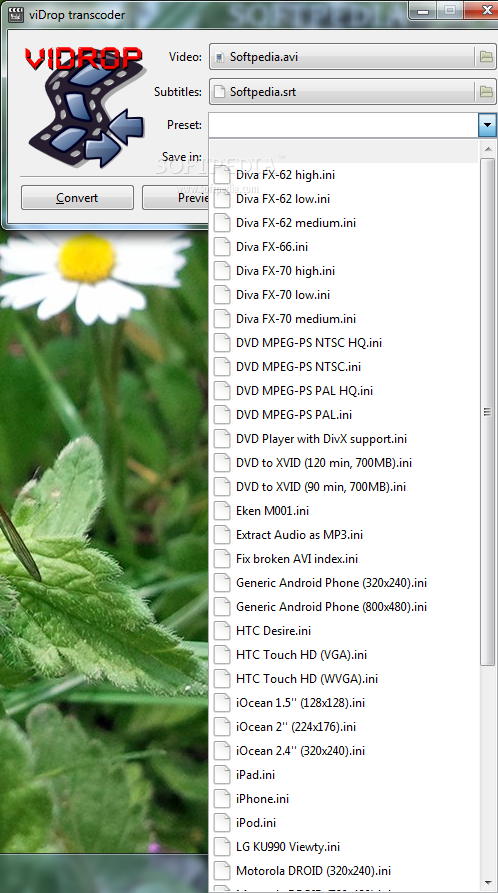Select preset Diva FX-62 low.ini
This screenshot has width=498, height=893.
[344, 199]
